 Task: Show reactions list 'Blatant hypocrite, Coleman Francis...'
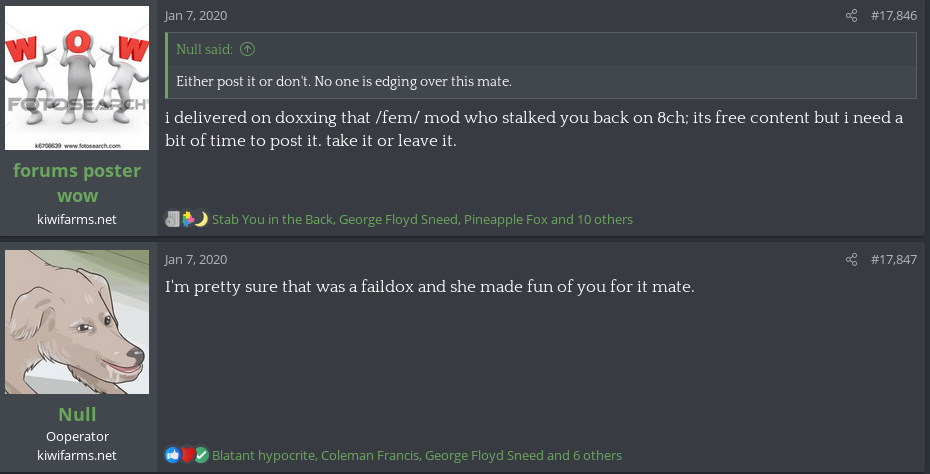coord(416,455)
